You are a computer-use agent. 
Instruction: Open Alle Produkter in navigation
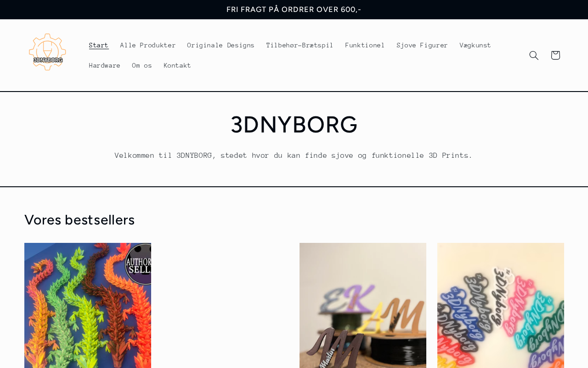pos(148,45)
